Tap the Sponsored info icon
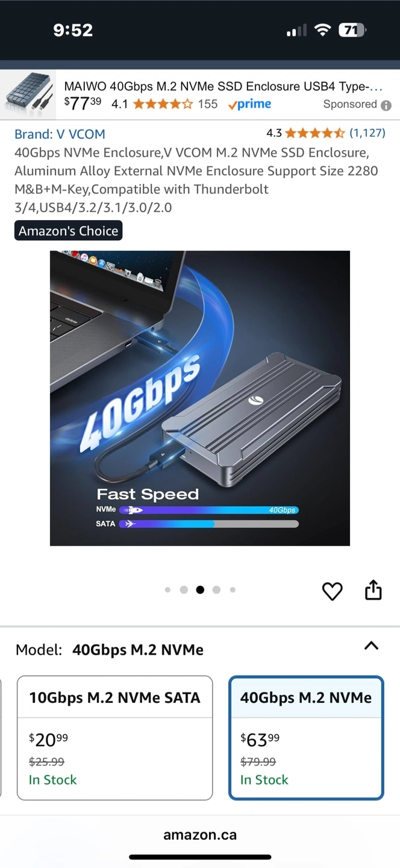This screenshot has width=400, height=868. (386, 105)
